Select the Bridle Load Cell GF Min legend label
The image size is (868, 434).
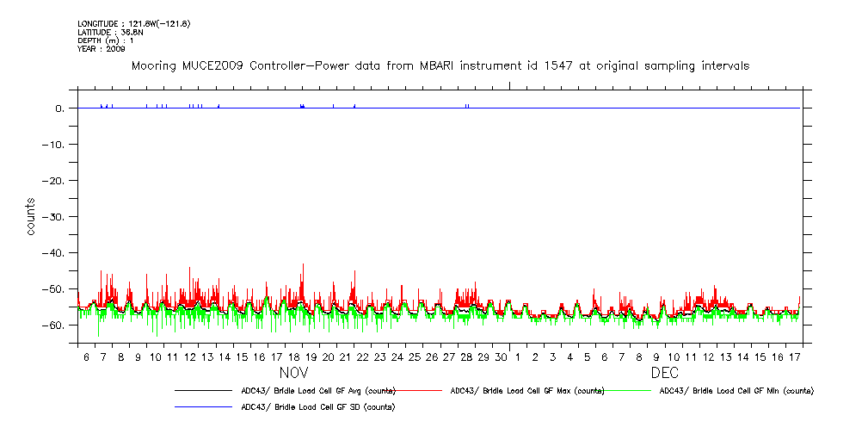point(736,391)
